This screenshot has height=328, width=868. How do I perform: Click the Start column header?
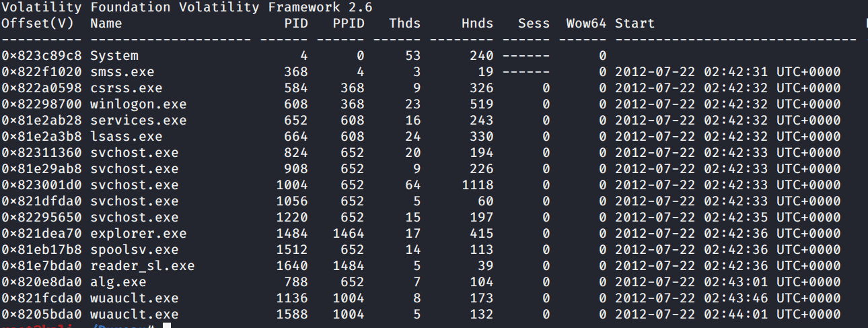(635, 24)
